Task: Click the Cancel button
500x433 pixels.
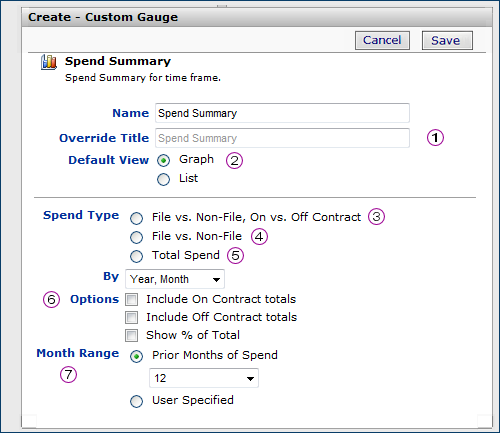Action: pos(382,40)
